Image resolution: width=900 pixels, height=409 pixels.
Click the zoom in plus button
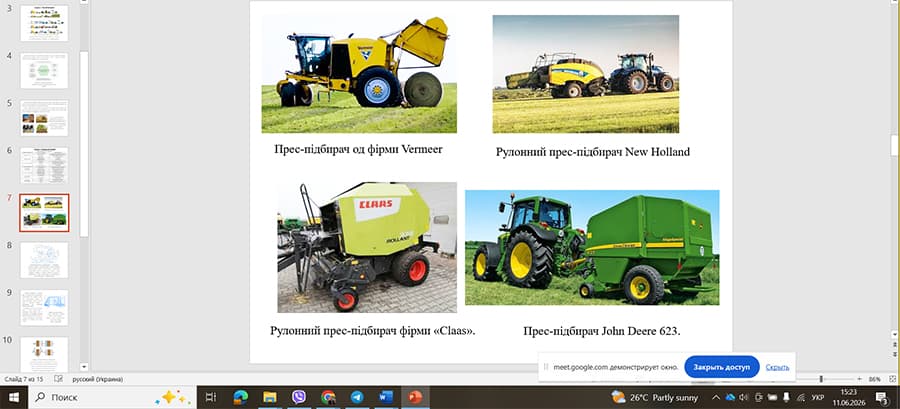859,379
